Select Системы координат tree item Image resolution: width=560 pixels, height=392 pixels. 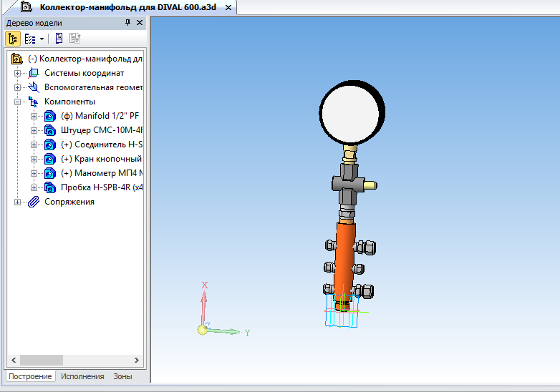click(84, 73)
